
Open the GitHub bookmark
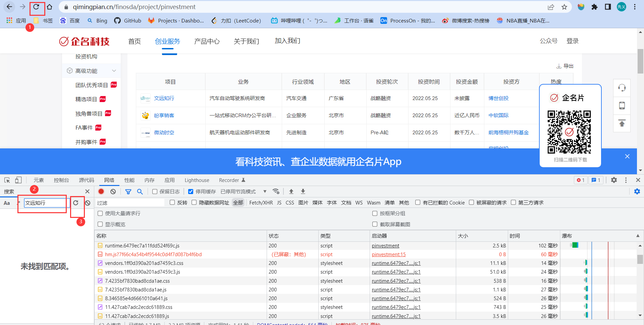tap(128, 20)
